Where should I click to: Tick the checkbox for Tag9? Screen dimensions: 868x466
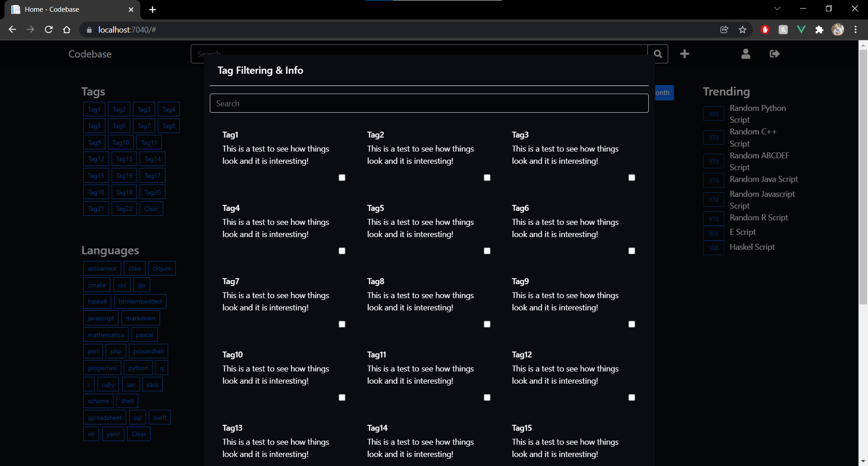click(x=632, y=324)
